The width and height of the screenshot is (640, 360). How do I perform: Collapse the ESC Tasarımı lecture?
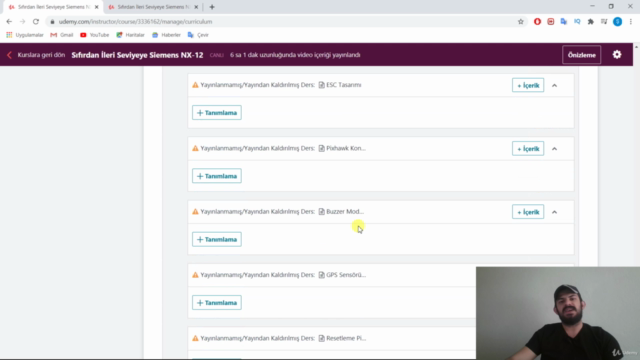click(x=554, y=85)
